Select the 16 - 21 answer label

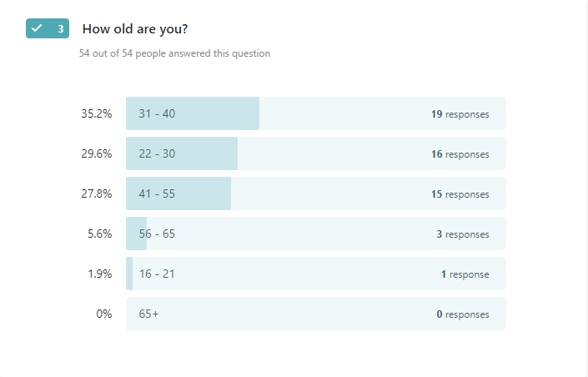(x=157, y=274)
